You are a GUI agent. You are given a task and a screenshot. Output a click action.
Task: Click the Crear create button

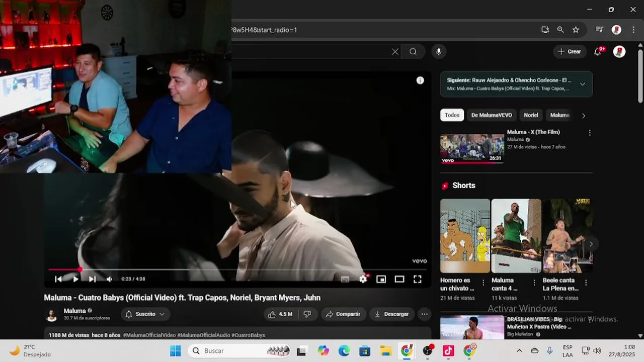click(x=570, y=52)
